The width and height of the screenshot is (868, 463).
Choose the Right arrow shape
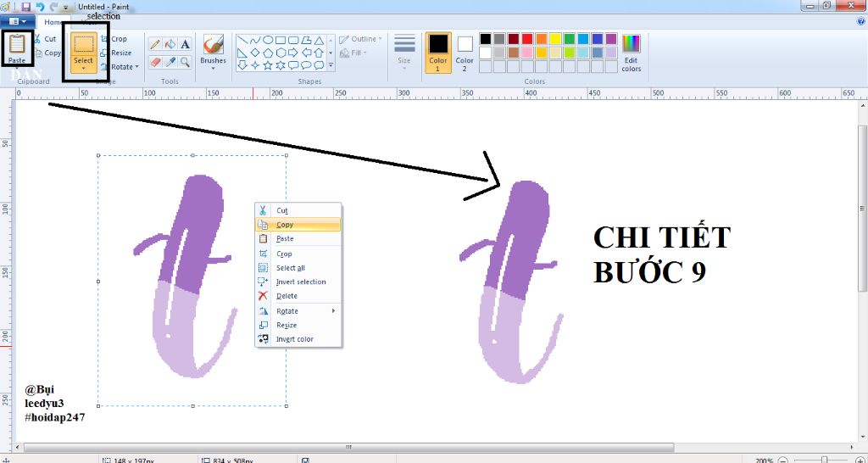(x=292, y=53)
